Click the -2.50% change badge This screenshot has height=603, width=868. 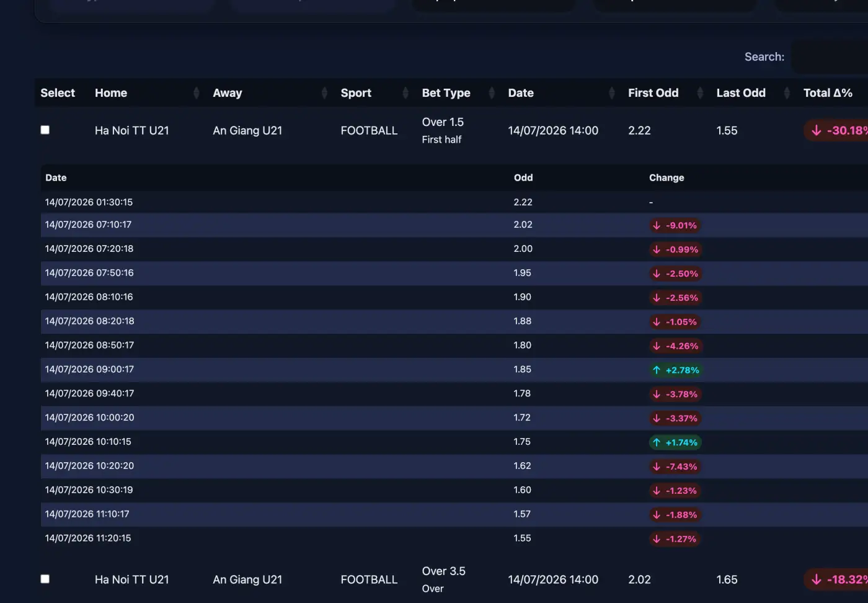[675, 274]
